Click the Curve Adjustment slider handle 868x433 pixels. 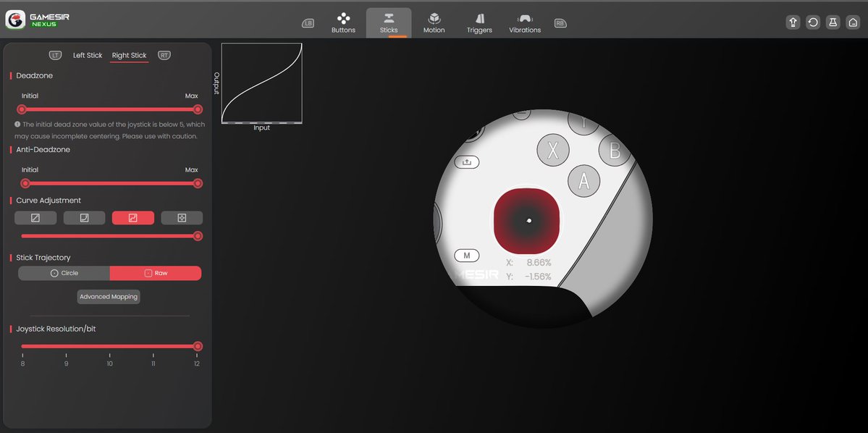pos(198,237)
